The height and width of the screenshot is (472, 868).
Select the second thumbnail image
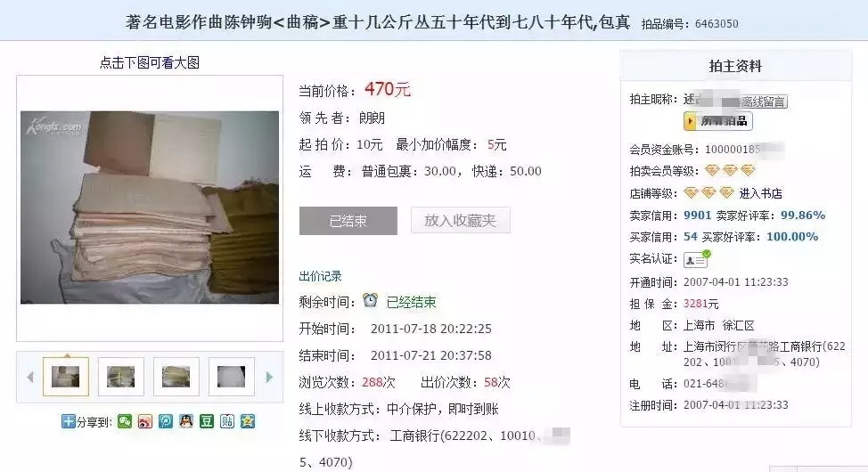[121, 377]
